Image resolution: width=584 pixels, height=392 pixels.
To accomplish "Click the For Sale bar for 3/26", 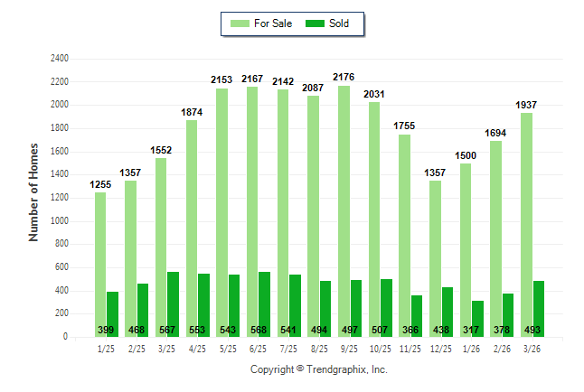I will pos(526,224).
